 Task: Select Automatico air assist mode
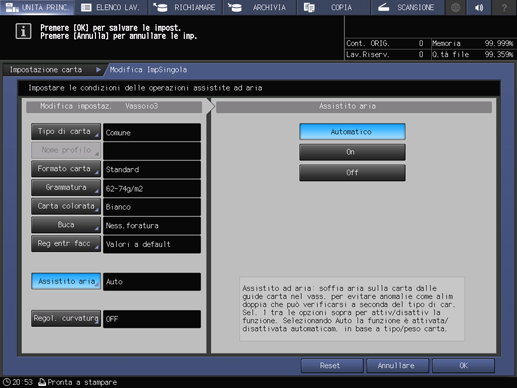[x=352, y=132]
